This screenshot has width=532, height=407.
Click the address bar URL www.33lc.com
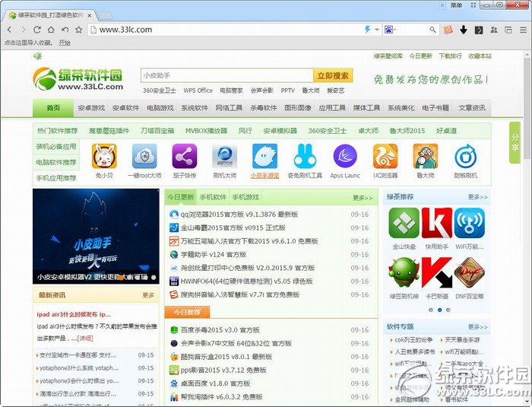click(x=125, y=30)
